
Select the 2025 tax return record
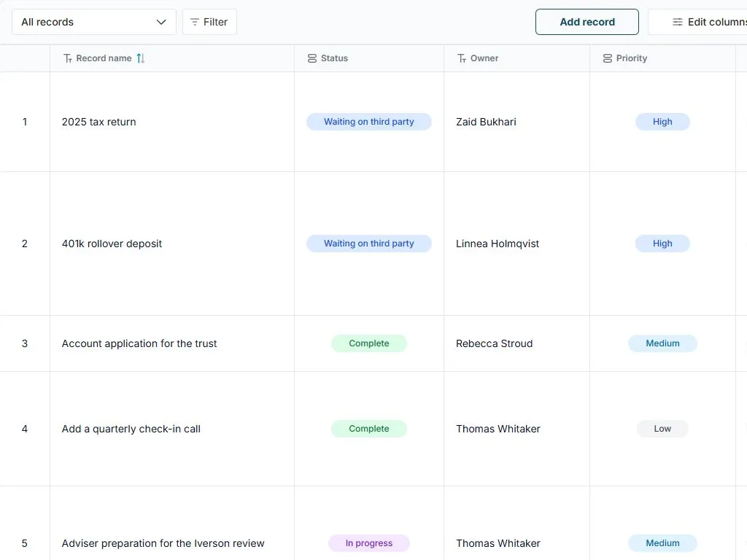[98, 122]
